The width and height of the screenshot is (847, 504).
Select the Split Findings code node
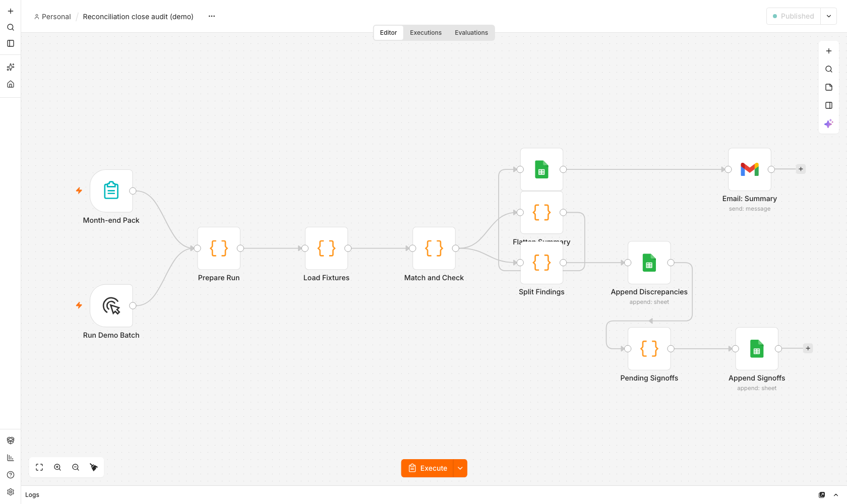tap(541, 263)
